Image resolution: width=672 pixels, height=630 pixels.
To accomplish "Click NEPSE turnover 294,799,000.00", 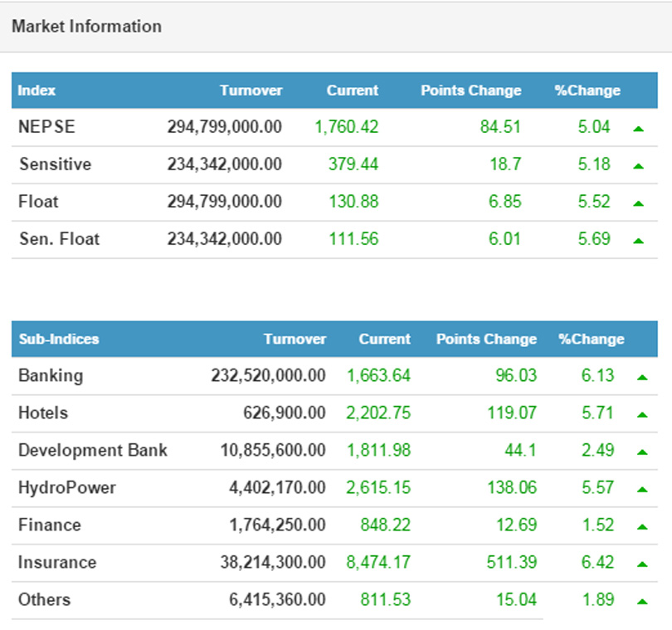I will (225, 127).
